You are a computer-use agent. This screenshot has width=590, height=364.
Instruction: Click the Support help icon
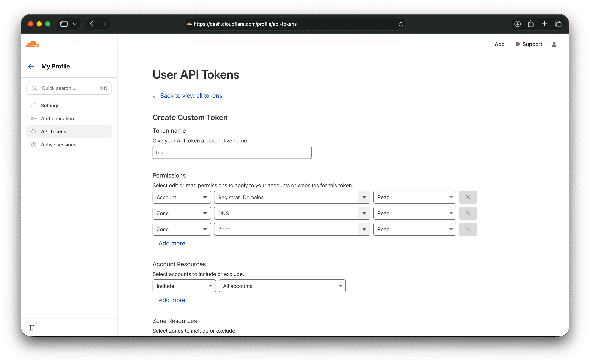517,44
